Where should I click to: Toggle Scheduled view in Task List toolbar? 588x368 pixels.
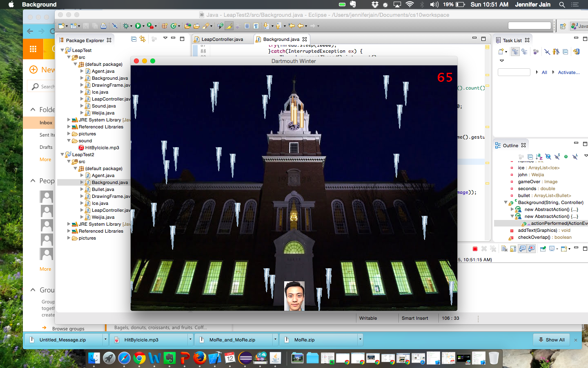click(x=524, y=52)
